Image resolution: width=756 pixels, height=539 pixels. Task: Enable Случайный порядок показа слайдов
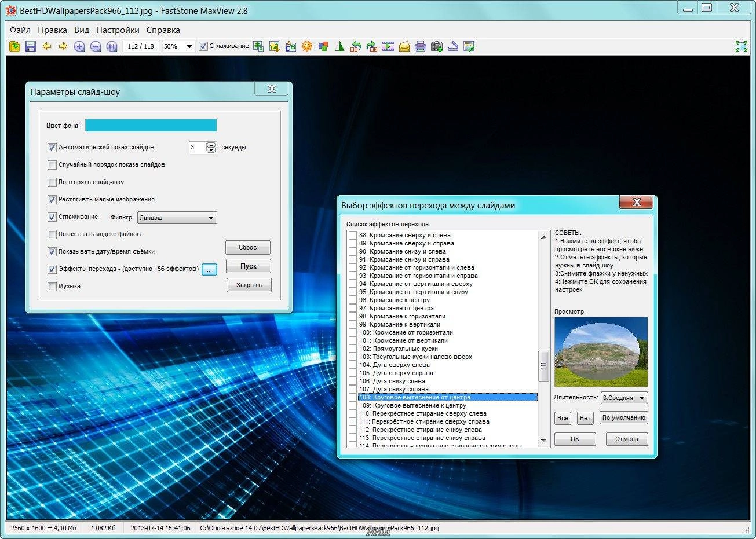(52, 165)
